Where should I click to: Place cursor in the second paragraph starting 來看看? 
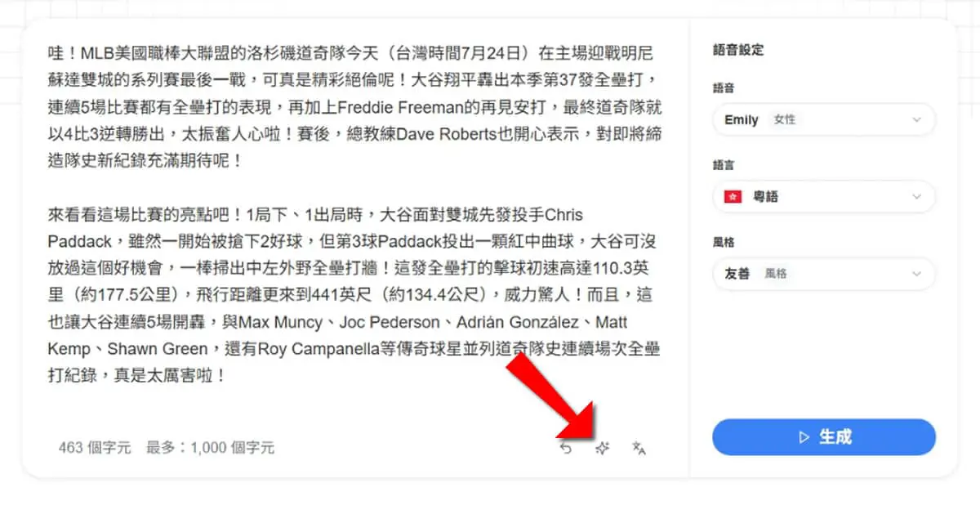tap(354, 296)
